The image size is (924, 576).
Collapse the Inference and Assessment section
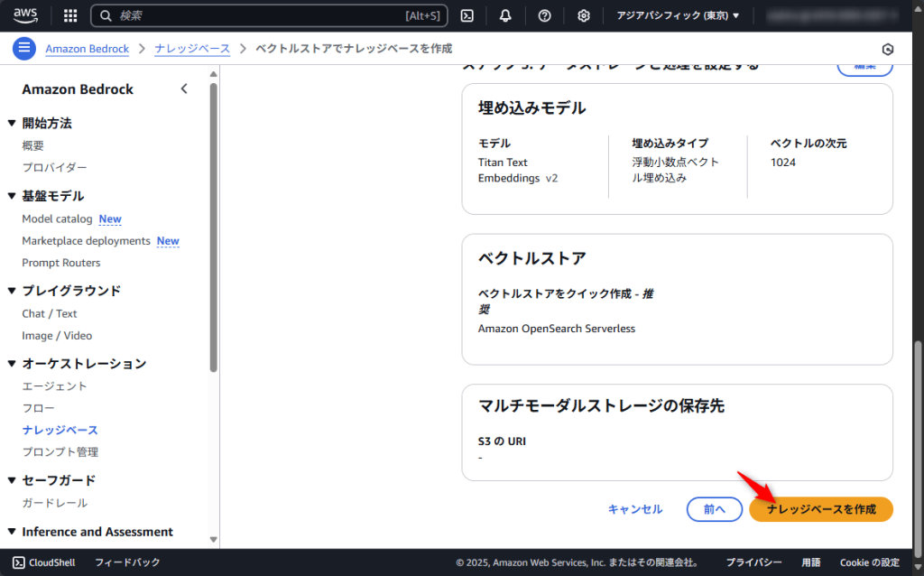click(x=12, y=532)
